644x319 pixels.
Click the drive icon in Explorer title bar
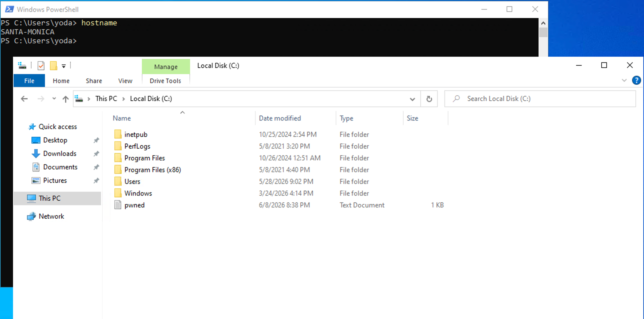coord(22,66)
